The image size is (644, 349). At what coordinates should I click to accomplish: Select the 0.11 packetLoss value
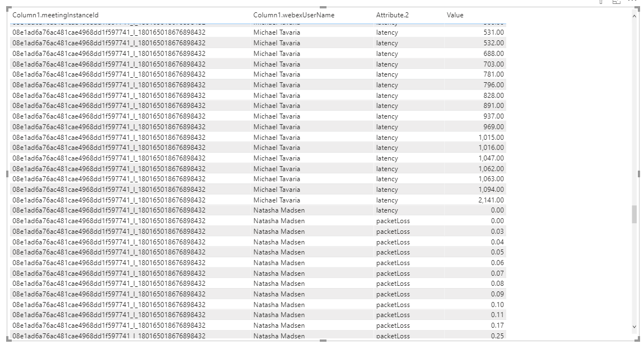coord(497,315)
